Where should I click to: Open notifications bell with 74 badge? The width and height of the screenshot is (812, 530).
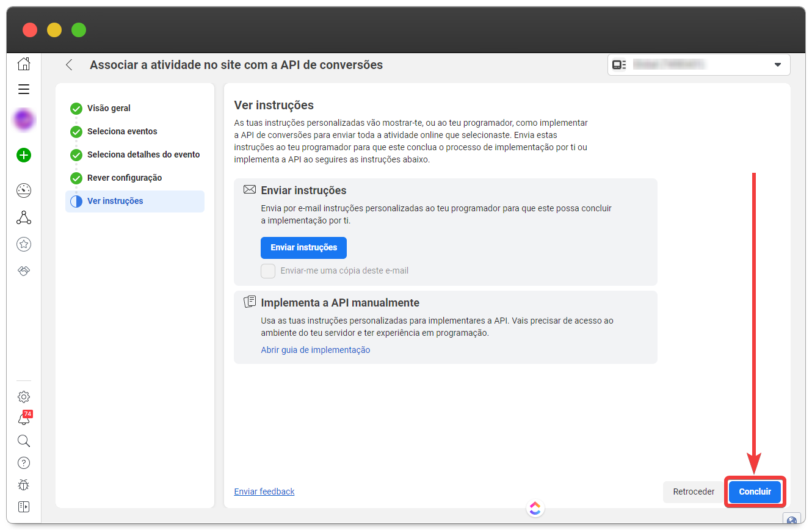(x=24, y=419)
